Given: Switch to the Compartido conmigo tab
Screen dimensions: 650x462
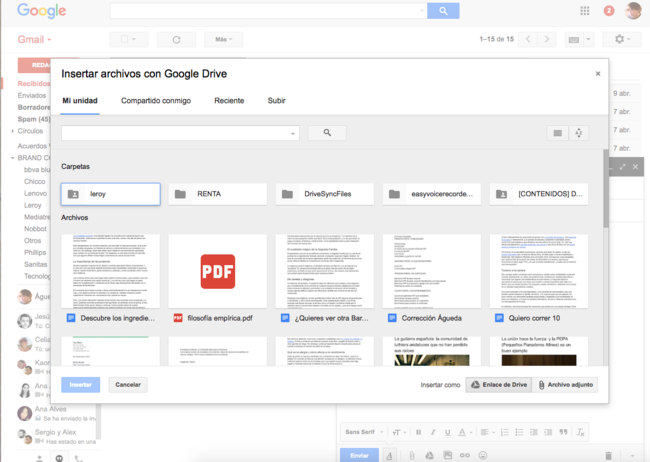Looking at the screenshot, I should click(156, 100).
